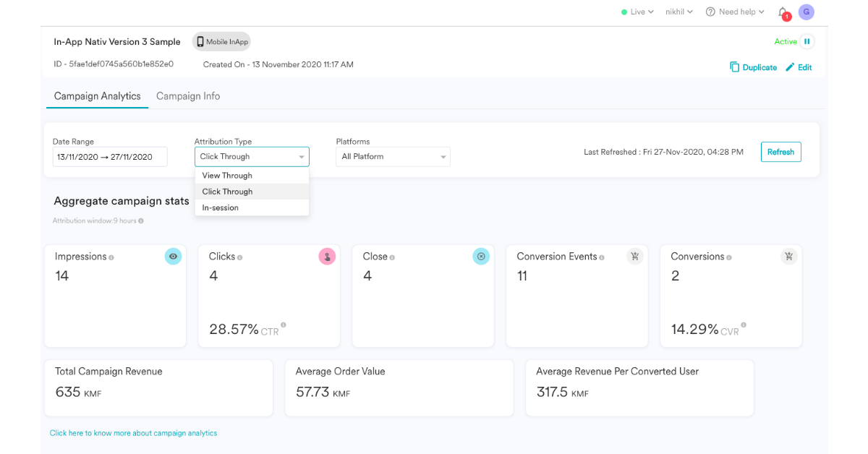Screen dimensions: 868x454
Task: Switch to Campaign Analytics tab
Action: coord(98,96)
